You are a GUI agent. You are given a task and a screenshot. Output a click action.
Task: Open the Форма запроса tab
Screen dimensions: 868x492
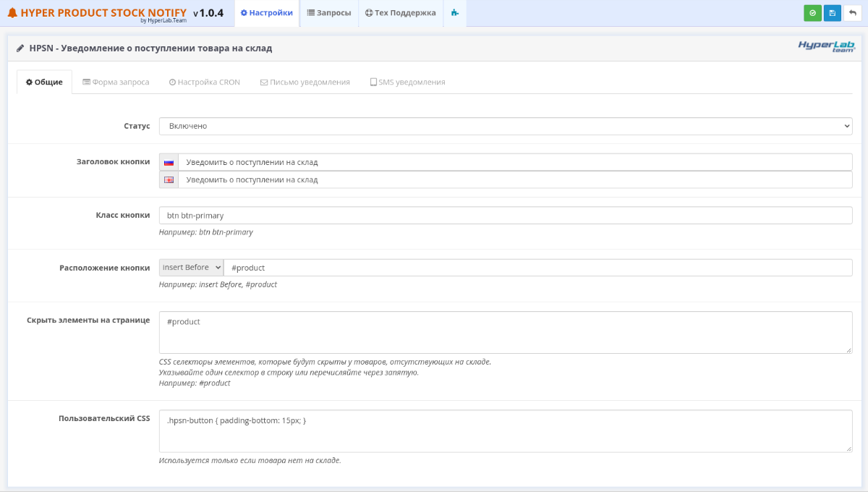(x=116, y=82)
